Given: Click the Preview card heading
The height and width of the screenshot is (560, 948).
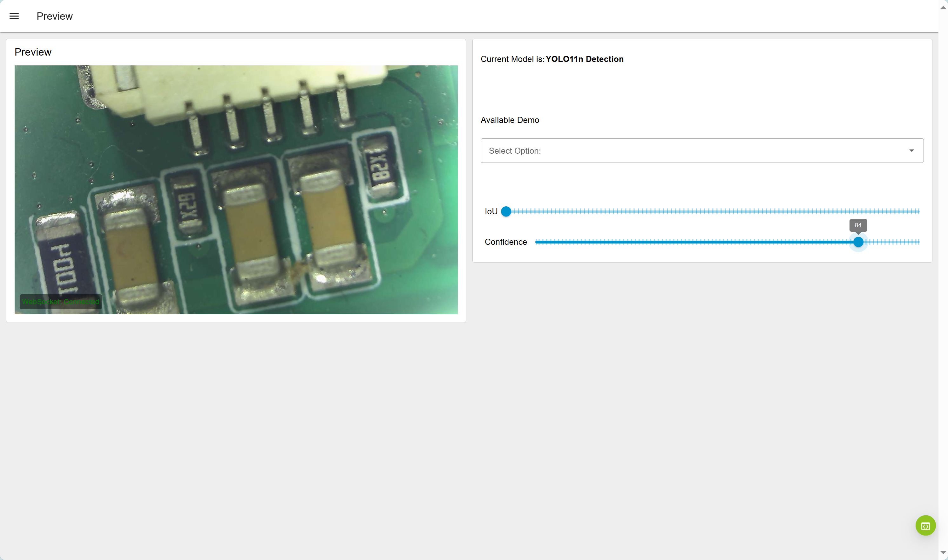Looking at the screenshot, I should coord(33,52).
